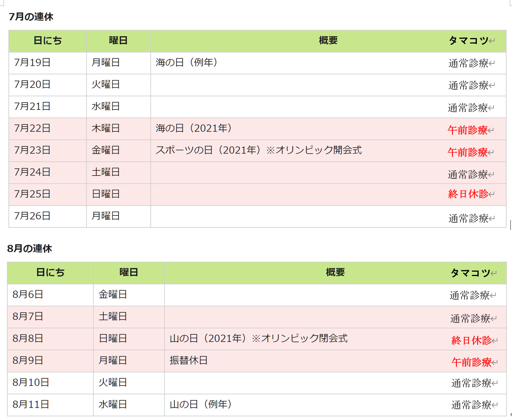Click the 山の日（2021年）オリンピック閉会式 cell
This screenshot has height=420, width=512.
coord(259,339)
